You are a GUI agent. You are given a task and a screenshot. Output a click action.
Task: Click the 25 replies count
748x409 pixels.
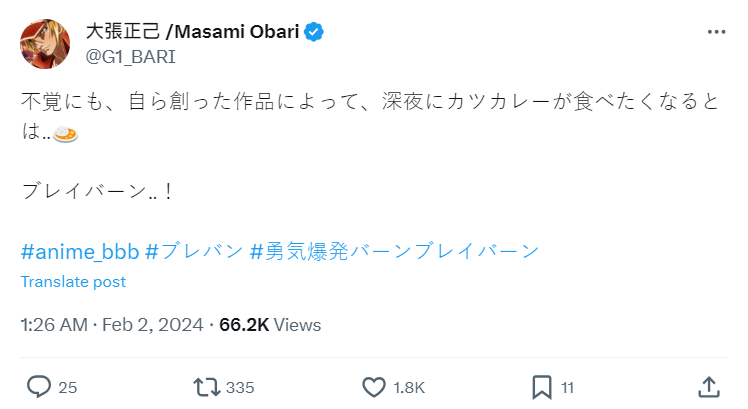tap(68, 387)
